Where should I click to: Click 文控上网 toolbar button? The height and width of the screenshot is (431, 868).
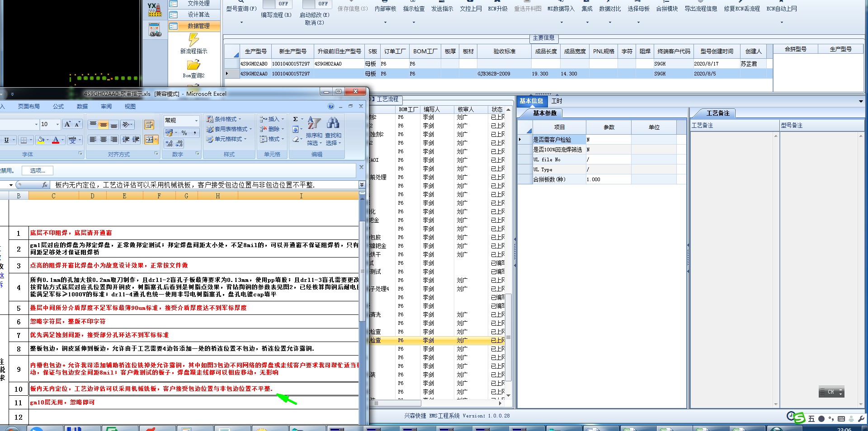click(x=471, y=9)
